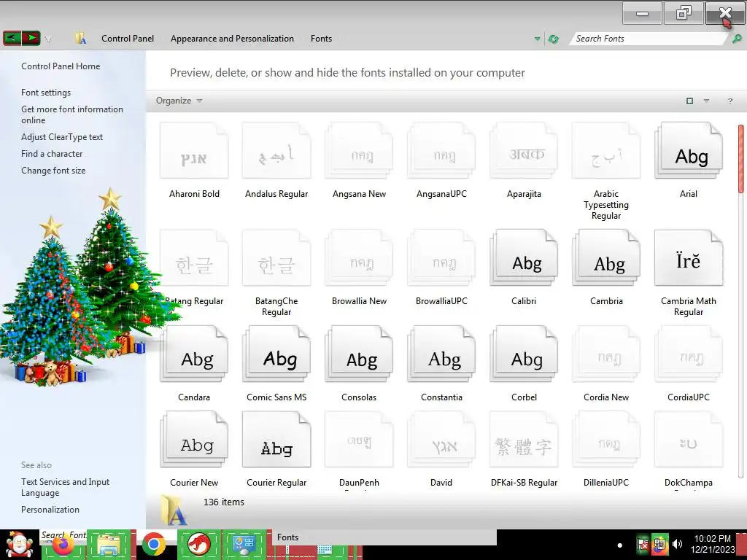Select the Calibri font family
Image resolution: width=747 pixels, height=560 pixels.
pos(524,257)
